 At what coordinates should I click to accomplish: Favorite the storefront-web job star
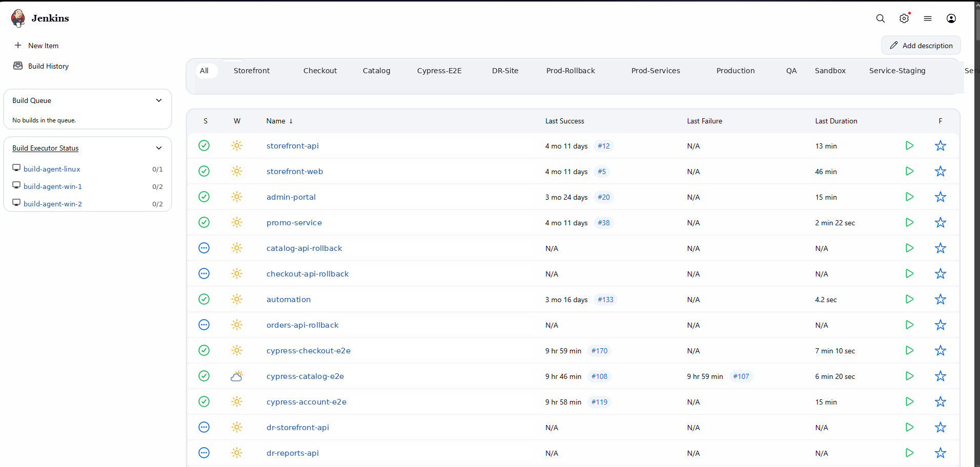point(941,172)
